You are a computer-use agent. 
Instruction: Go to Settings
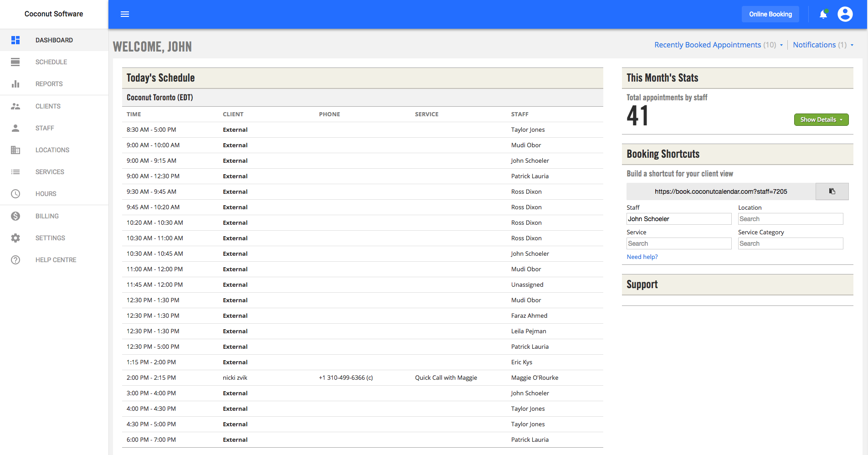tap(54, 238)
